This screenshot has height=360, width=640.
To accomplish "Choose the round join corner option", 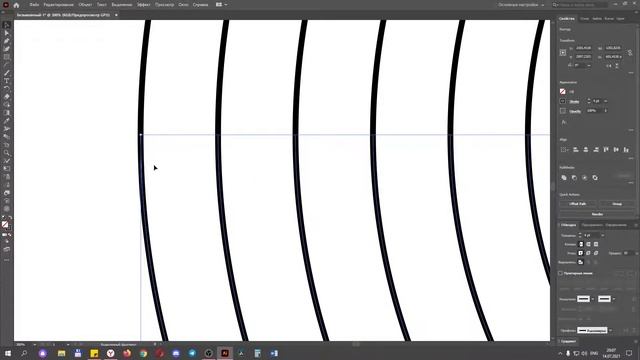I will (588, 253).
